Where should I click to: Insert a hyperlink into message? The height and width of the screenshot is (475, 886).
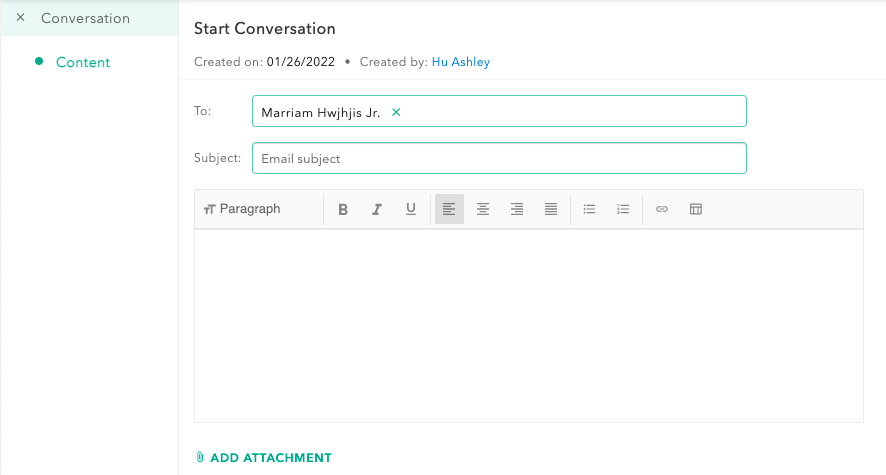662,209
